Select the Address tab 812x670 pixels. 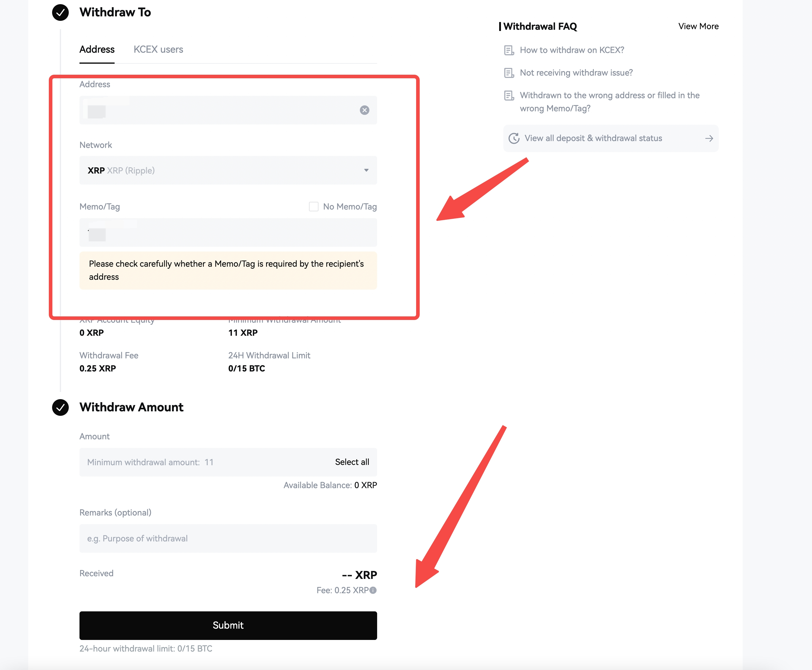click(x=97, y=49)
